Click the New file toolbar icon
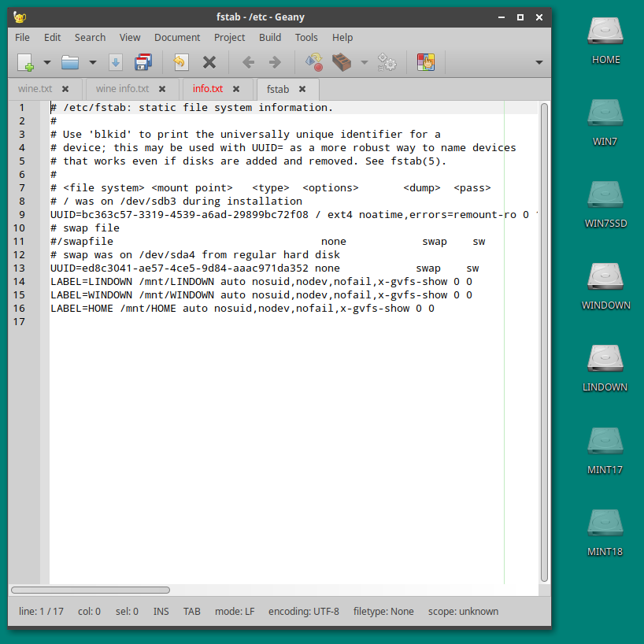 coord(25,62)
